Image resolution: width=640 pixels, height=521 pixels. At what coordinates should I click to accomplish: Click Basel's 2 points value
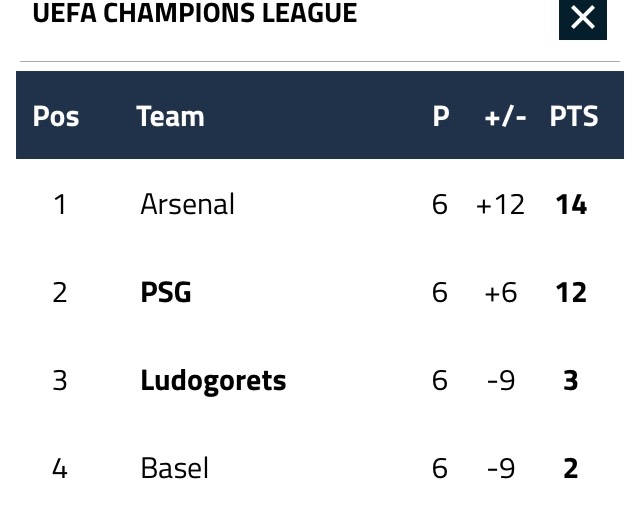pos(571,468)
